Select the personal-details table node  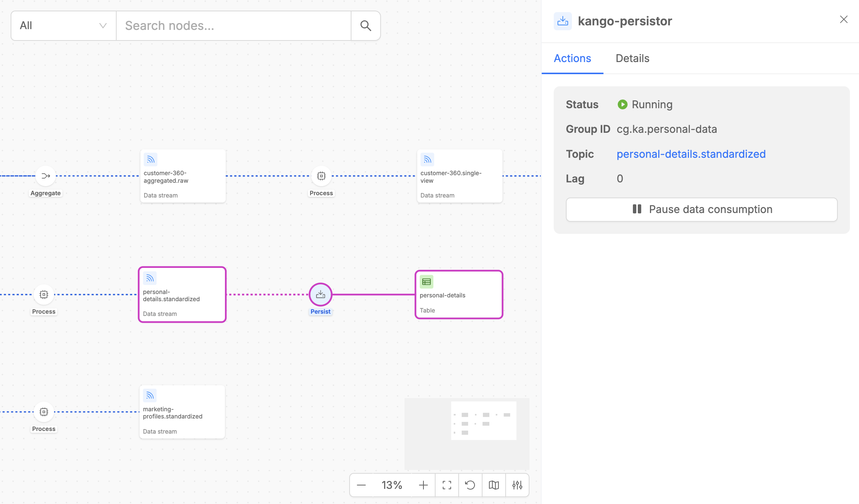pyautogui.click(x=459, y=295)
